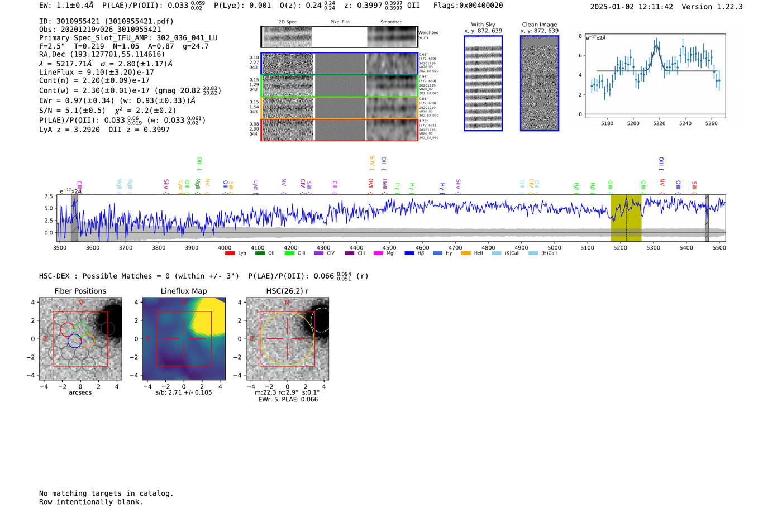Select the red fiber circle in Fiber Positions
Viewport: 782px width, 532px height.
[67, 329]
